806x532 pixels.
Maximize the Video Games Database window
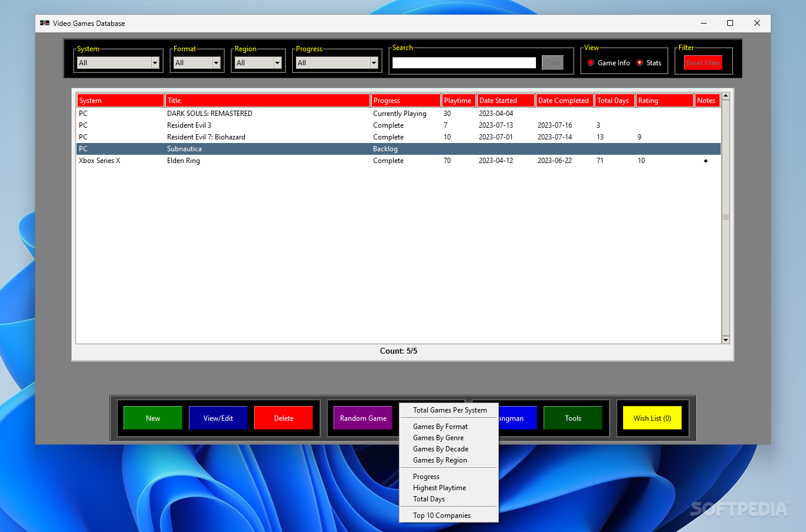click(x=730, y=23)
